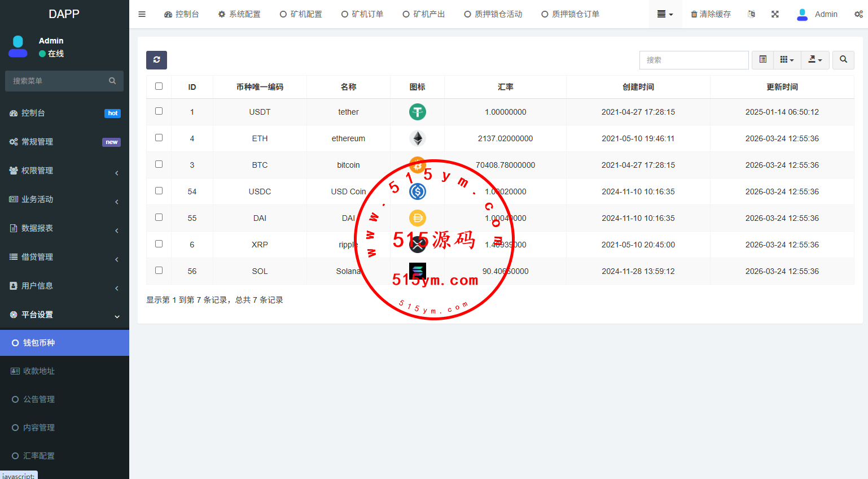This screenshot has height=479, width=868.
Task: Click the language switch icon in header
Action: [x=751, y=14]
